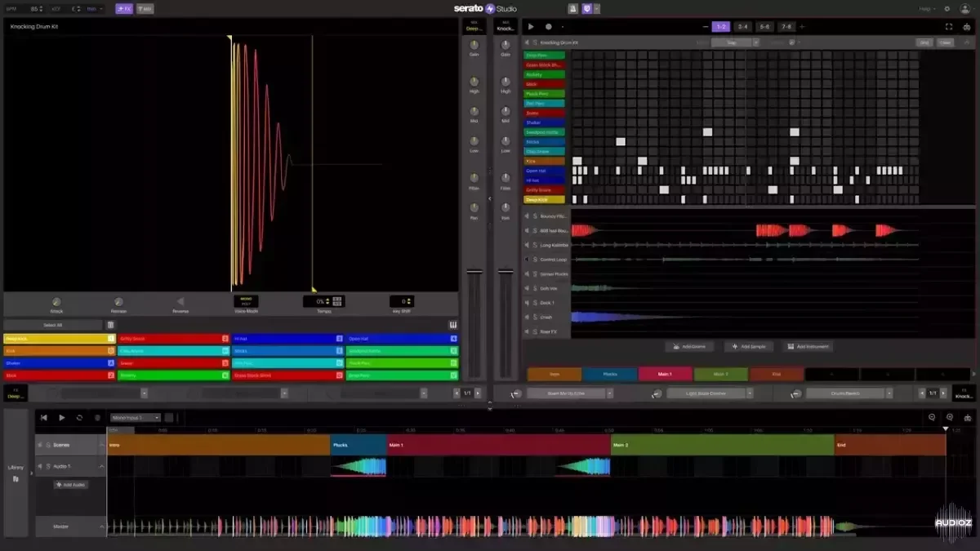Click the plus icon after bar tabs
The image size is (980, 551).
tap(802, 26)
